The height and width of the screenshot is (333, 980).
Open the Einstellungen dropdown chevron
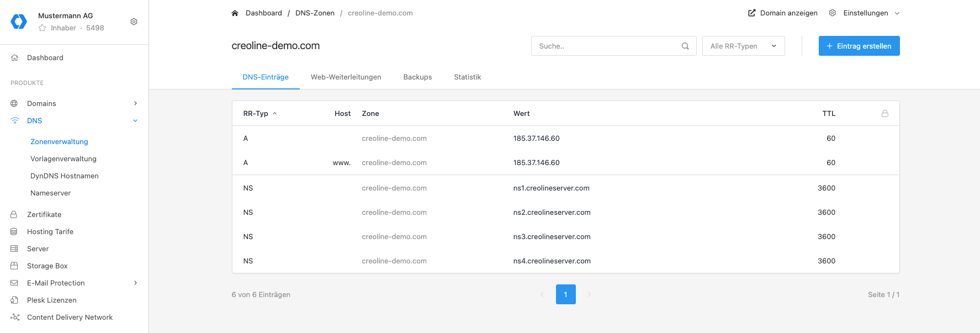(897, 13)
